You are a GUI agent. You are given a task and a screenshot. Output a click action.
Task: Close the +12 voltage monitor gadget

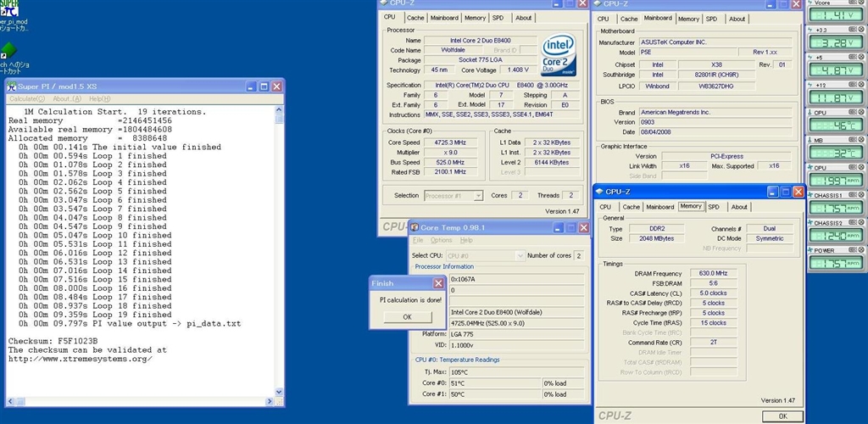point(860,85)
